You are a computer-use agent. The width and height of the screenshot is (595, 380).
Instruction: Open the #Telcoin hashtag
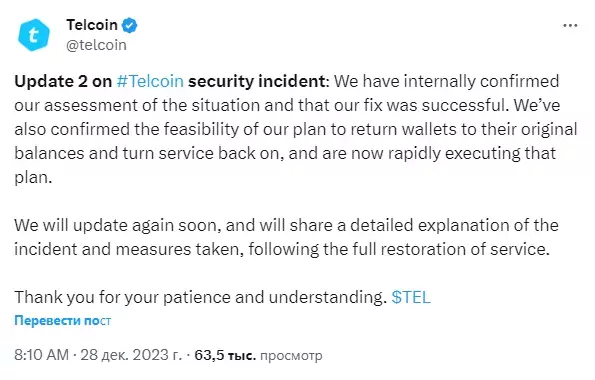tap(150, 81)
